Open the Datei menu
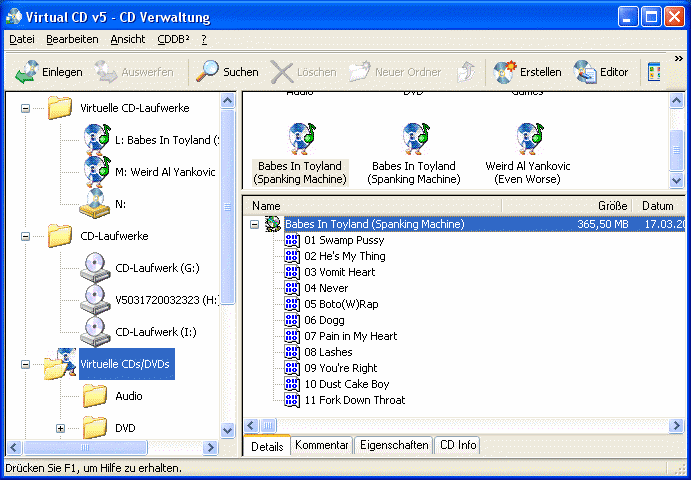 click(x=22, y=39)
